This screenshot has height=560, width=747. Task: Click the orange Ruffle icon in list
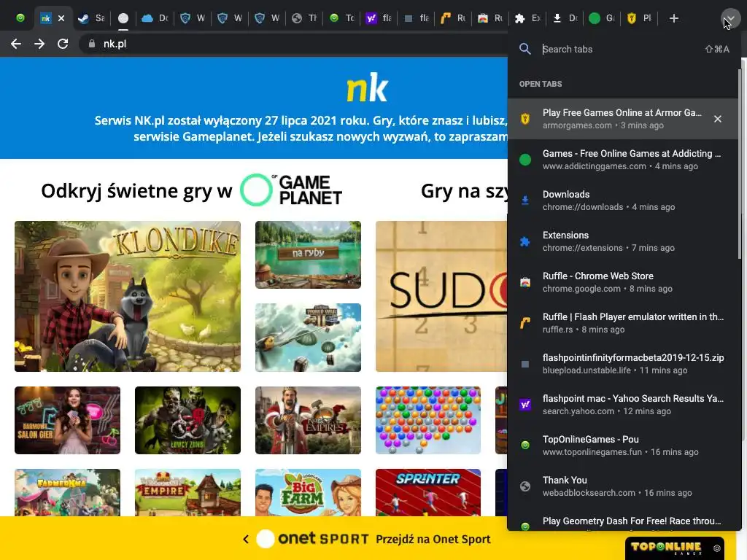tap(525, 323)
